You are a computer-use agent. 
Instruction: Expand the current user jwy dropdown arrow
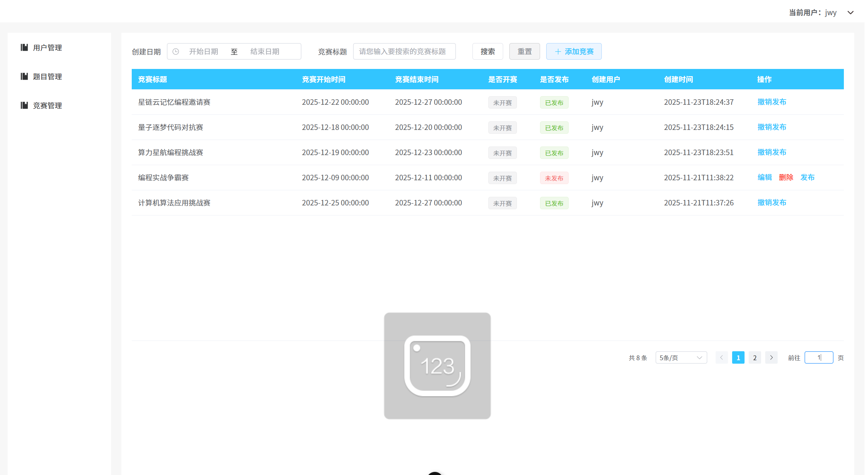tap(850, 13)
